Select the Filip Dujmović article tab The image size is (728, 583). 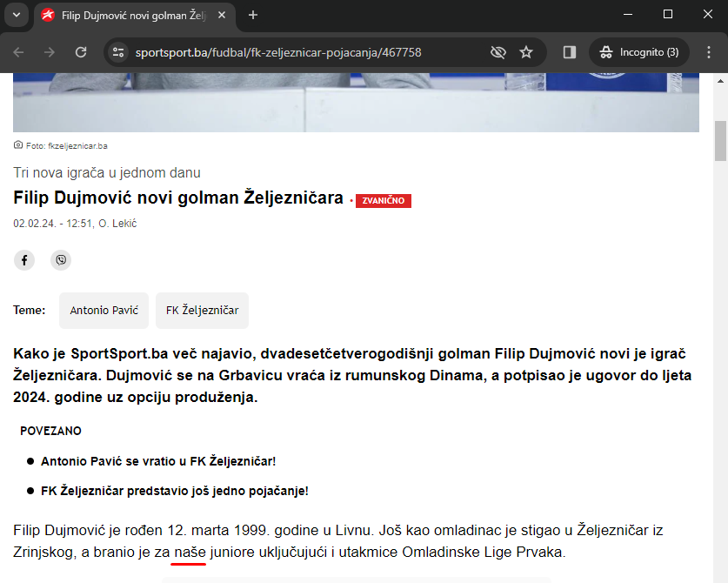coord(134,16)
